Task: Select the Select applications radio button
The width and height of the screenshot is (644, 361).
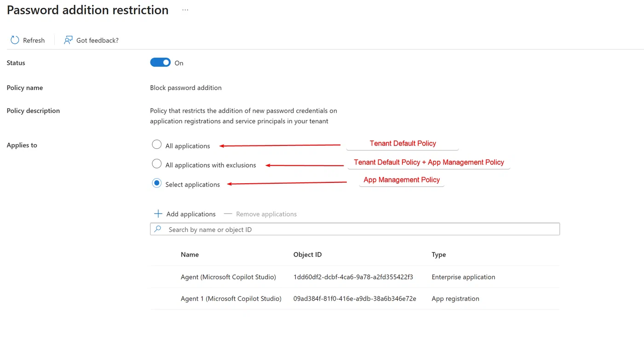Action: pos(157,183)
